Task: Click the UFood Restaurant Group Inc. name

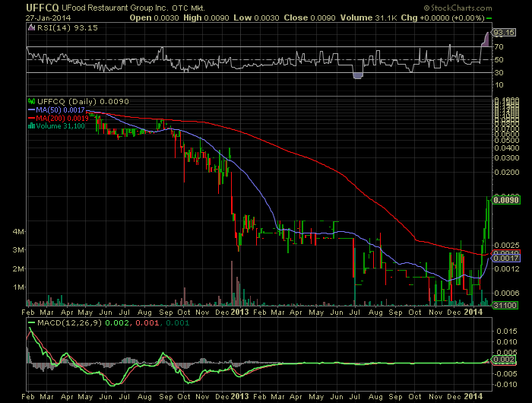Action: point(114,8)
